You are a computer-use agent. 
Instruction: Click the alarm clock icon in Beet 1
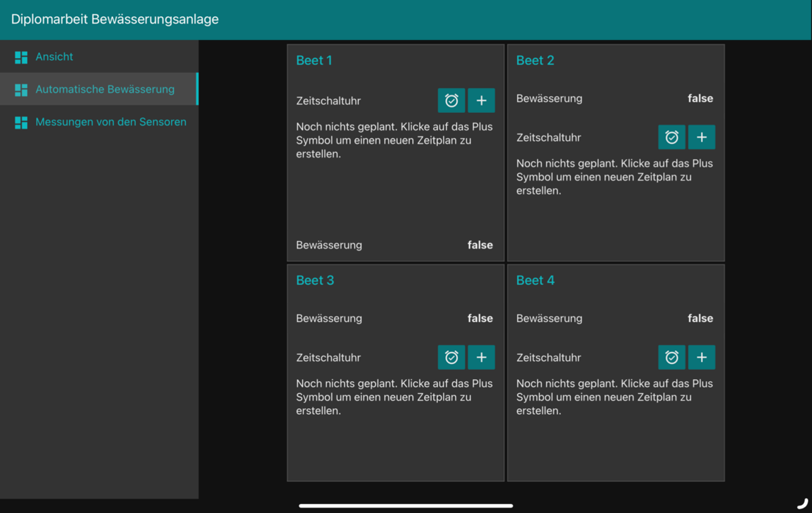[451, 101]
